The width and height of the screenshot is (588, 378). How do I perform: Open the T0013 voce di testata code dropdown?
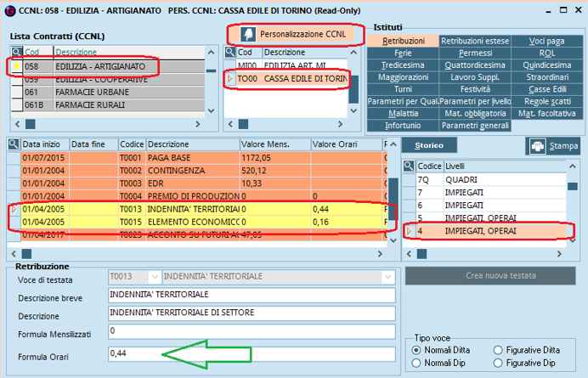155,277
